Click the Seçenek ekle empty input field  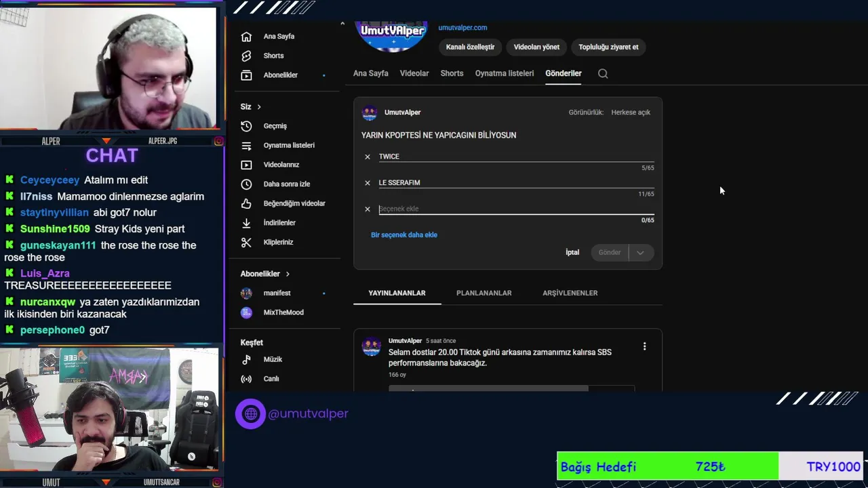[516, 209]
